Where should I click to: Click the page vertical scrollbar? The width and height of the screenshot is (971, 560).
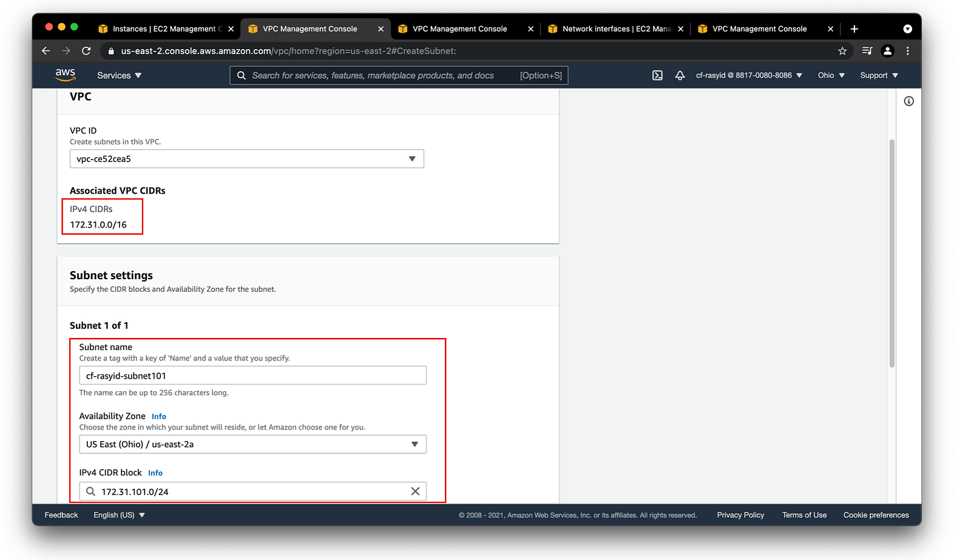891,253
